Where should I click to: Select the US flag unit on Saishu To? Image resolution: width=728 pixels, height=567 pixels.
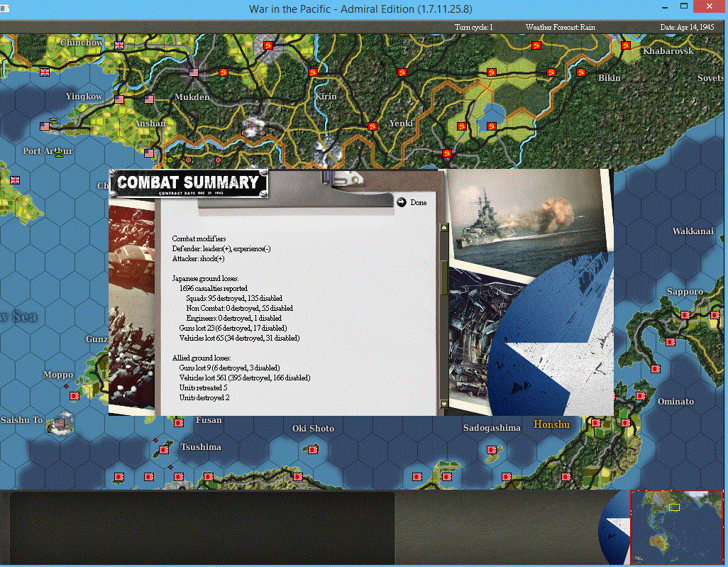60,422
